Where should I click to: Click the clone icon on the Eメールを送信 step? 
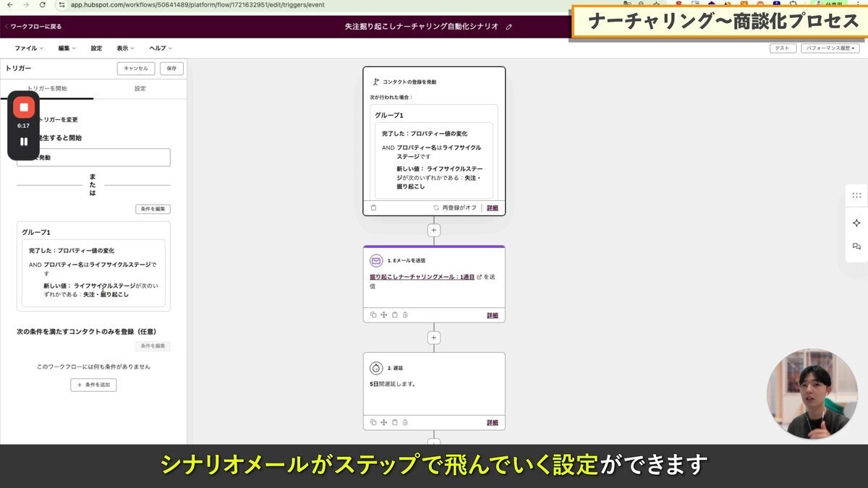coord(373,315)
